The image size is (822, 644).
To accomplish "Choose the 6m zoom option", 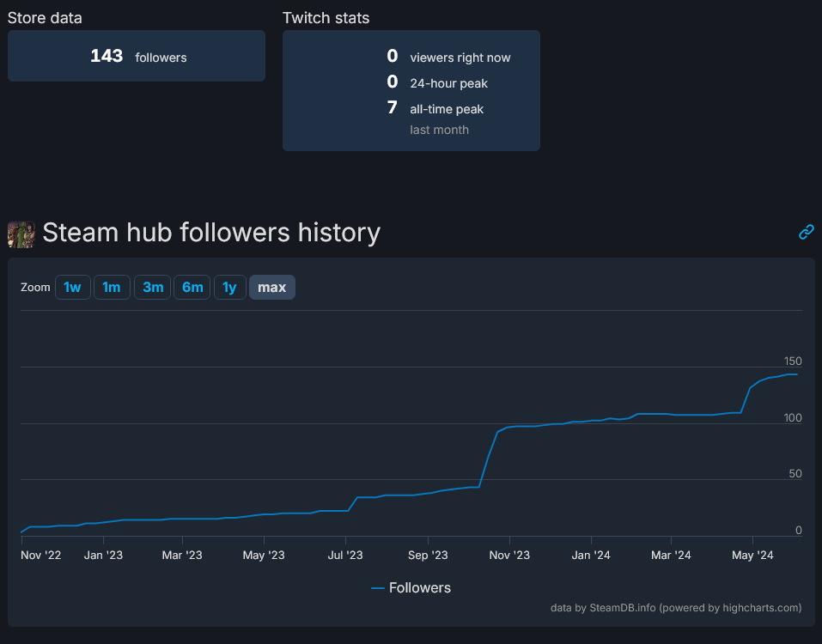I will point(192,287).
